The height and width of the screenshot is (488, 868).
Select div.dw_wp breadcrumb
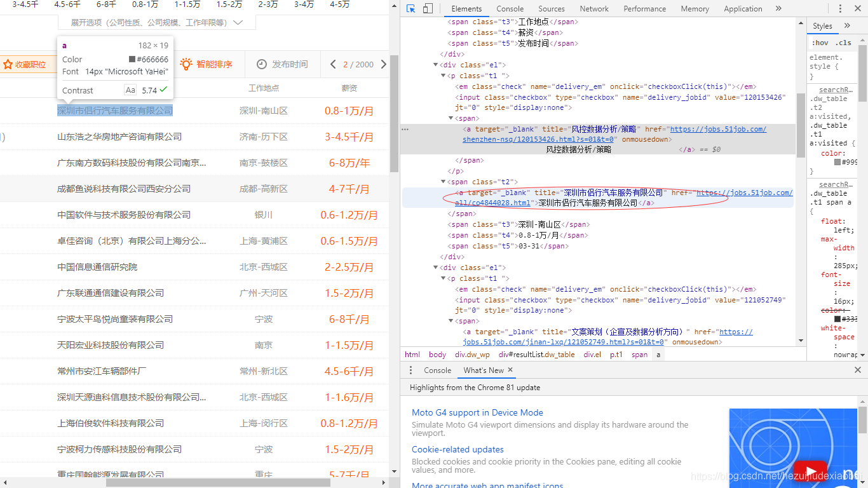(472, 355)
